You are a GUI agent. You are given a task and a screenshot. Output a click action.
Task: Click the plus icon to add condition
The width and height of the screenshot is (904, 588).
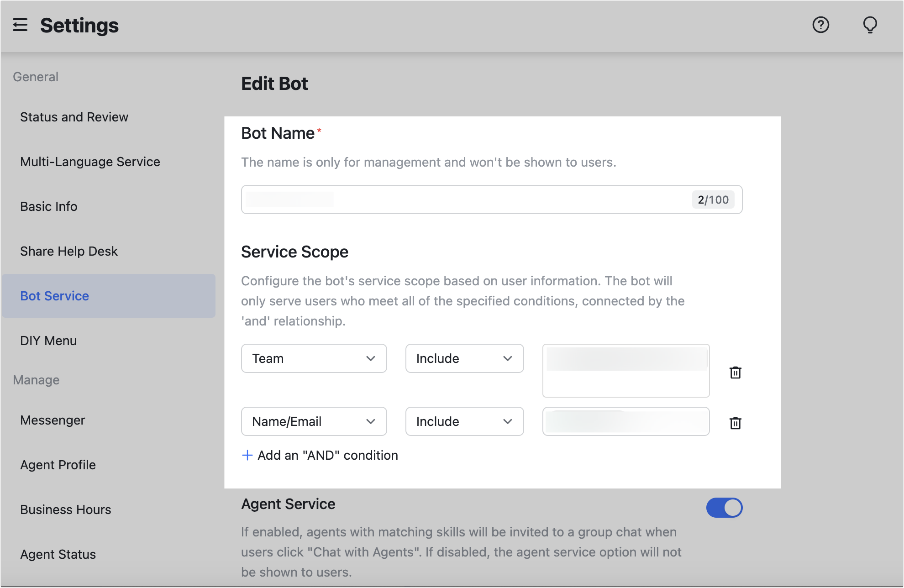(247, 455)
